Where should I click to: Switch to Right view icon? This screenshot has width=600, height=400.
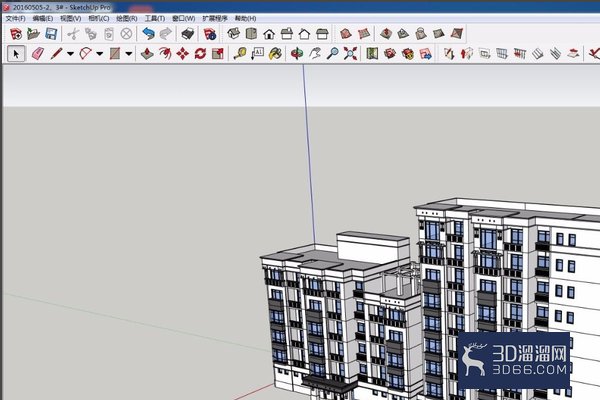[287, 34]
